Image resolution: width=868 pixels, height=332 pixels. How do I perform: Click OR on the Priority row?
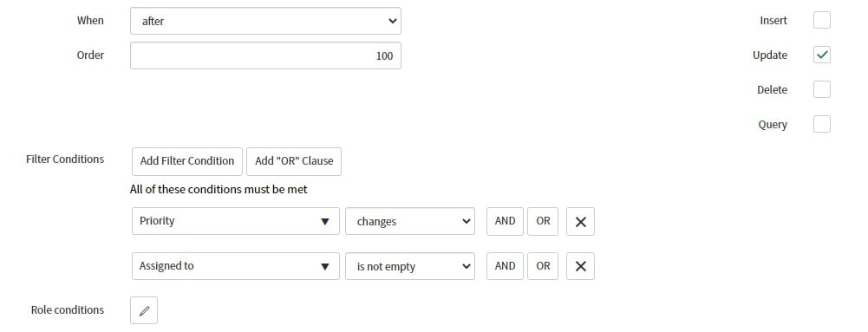pyautogui.click(x=543, y=221)
